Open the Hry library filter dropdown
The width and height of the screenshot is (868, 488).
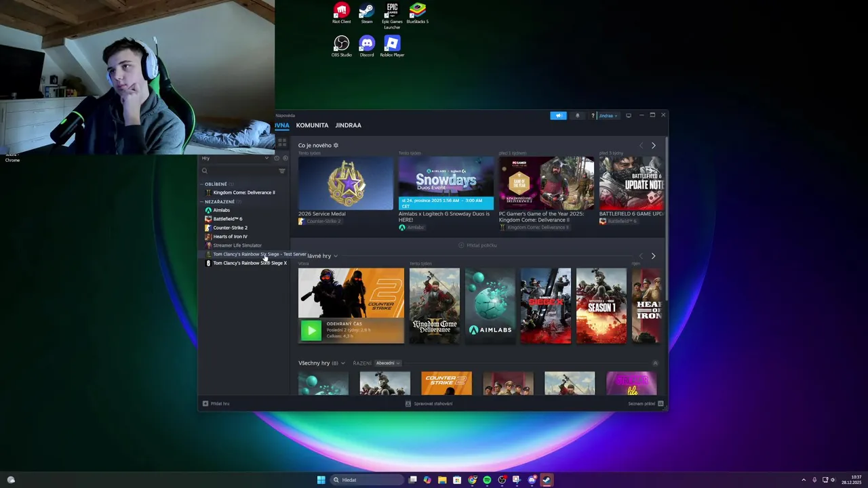(235, 158)
